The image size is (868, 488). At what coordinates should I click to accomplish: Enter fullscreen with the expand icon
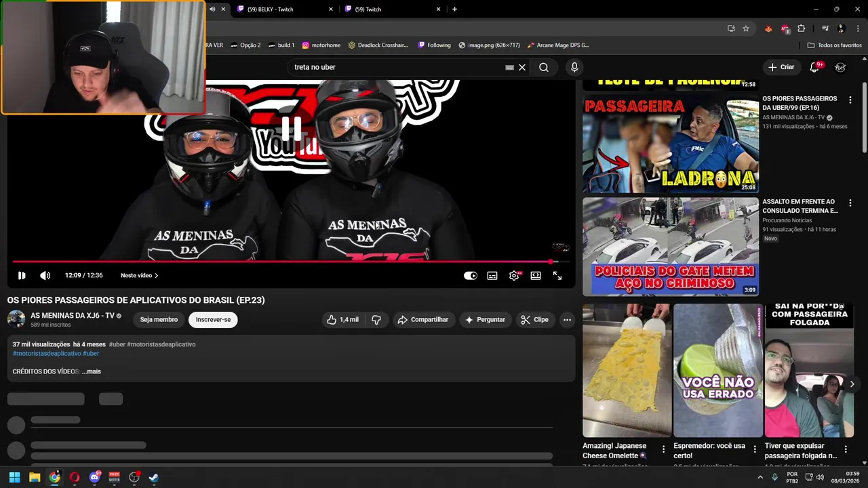(557, 276)
